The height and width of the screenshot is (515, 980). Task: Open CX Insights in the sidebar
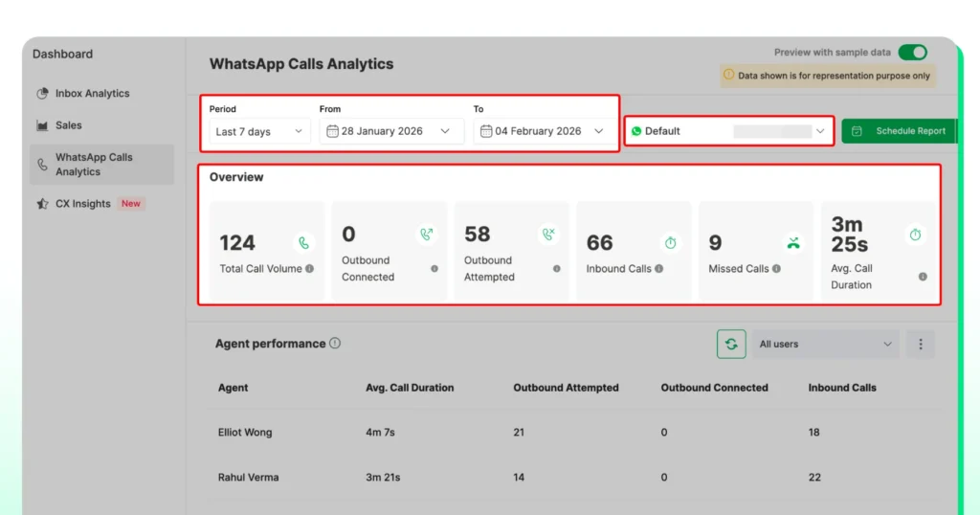82,204
